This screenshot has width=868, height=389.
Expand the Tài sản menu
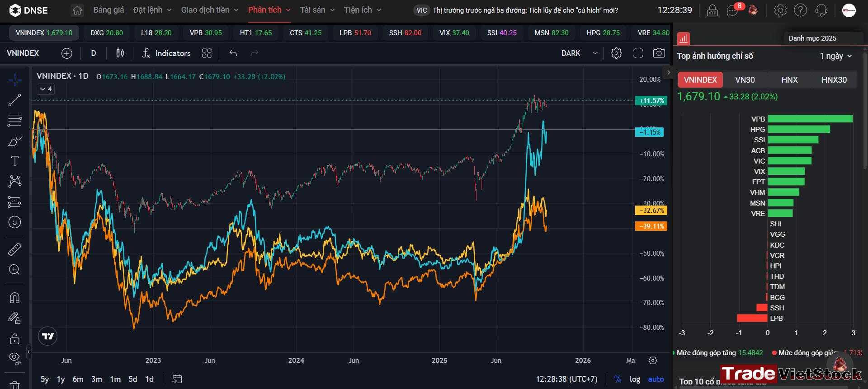pos(317,10)
